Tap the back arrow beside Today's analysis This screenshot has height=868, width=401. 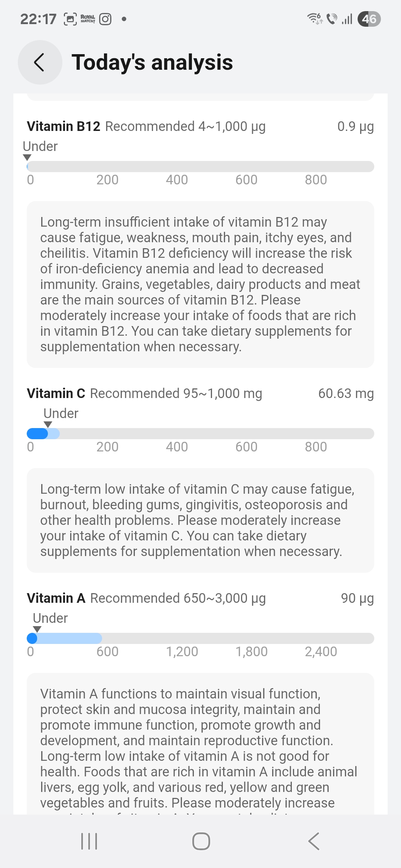coord(40,62)
